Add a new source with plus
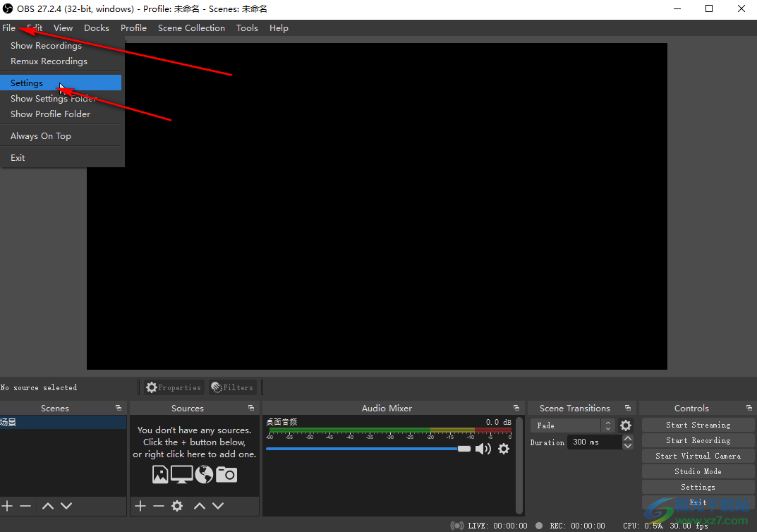This screenshot has height=532, width=757. click(x=140, y=506)
